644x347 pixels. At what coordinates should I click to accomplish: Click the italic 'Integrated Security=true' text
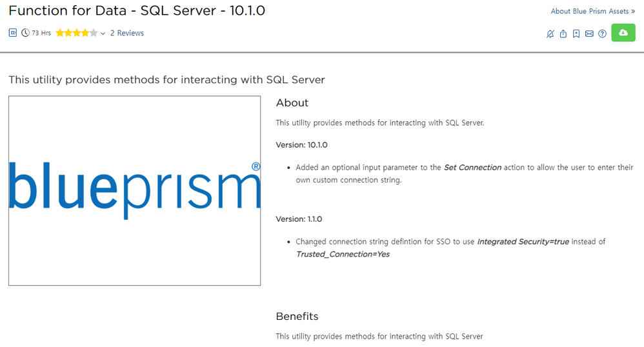(523, 242)
